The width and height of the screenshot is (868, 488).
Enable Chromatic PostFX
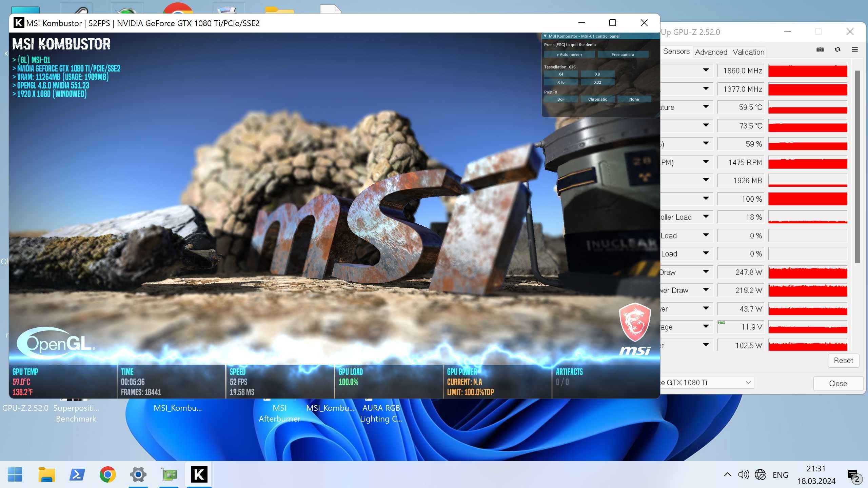coord(597,99)
